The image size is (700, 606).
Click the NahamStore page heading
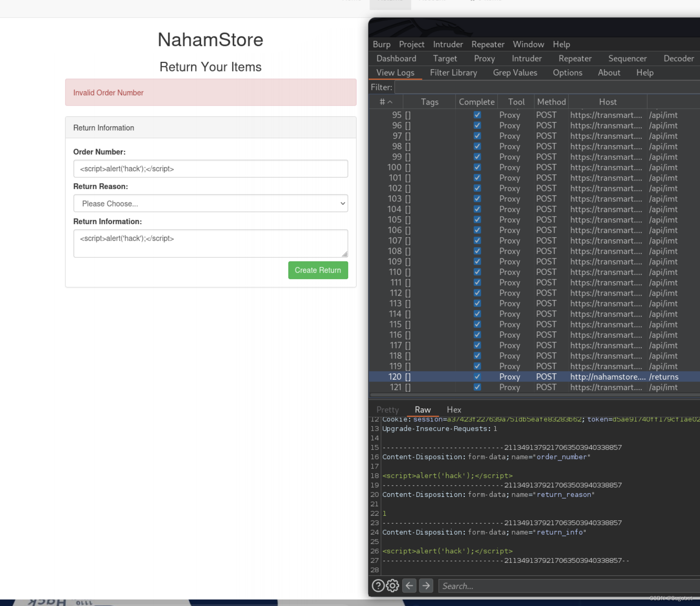click(211, 40)
